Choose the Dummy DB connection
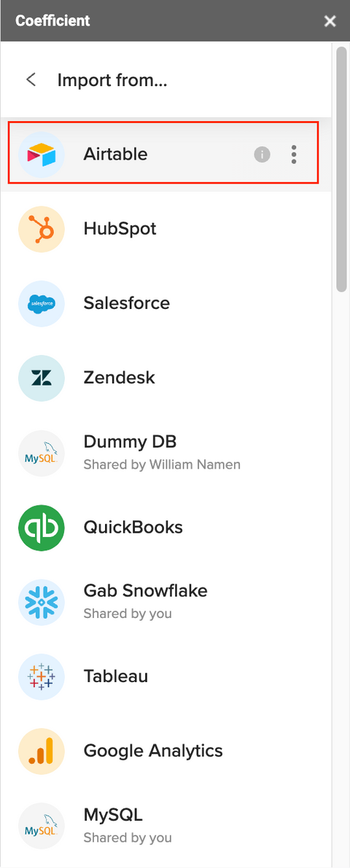 point(166,453)
